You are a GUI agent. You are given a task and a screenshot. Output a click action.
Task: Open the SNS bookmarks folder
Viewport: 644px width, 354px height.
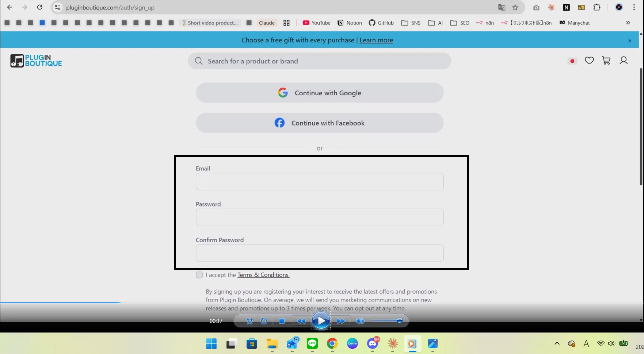click(x=411, y=23)
